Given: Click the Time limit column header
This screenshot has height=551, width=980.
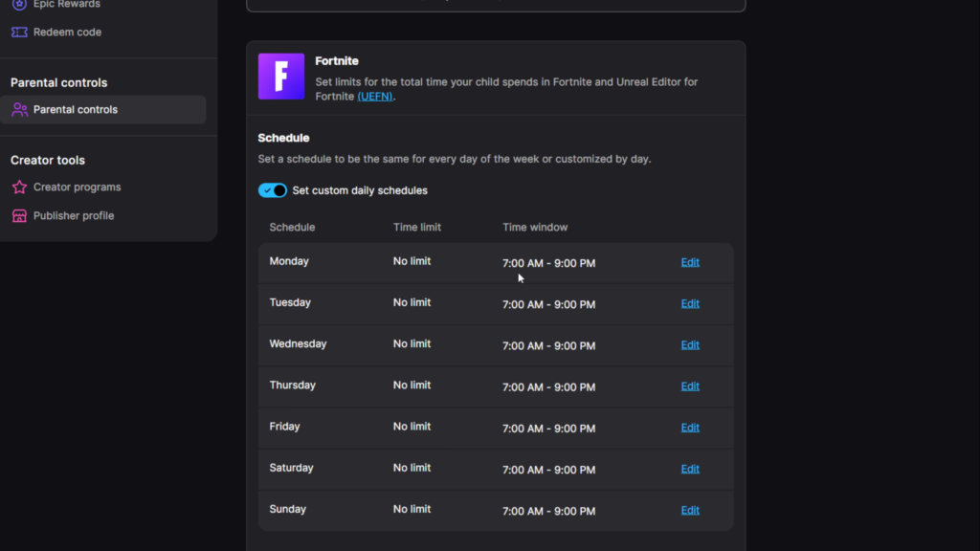Looking at the screenshot, I should click(417, 228).
